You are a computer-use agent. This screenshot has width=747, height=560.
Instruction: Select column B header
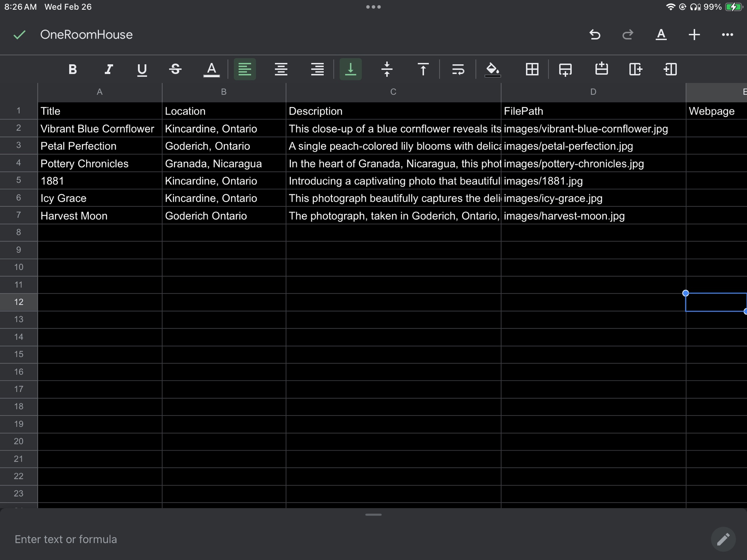click(224, 92)
